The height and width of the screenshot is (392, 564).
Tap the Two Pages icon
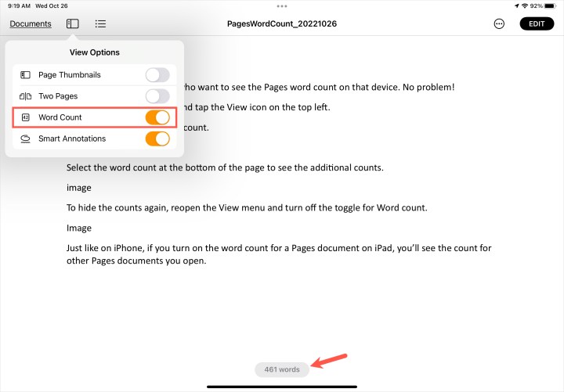coord(25,96)
